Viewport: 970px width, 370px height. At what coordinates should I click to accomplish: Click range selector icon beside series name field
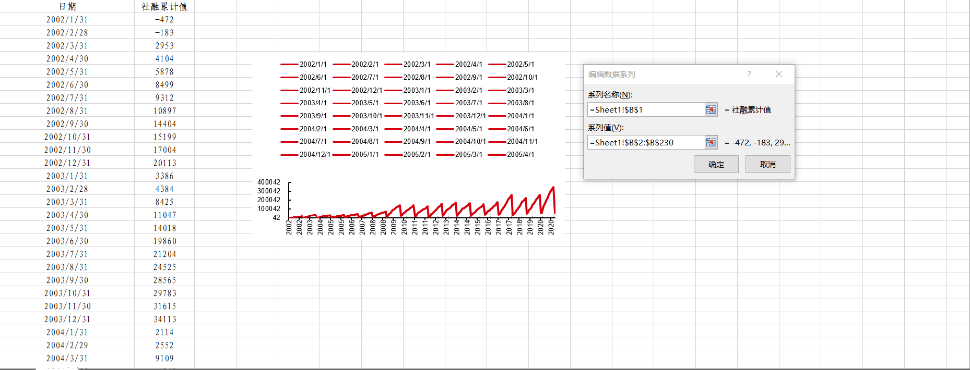(711, 110)
